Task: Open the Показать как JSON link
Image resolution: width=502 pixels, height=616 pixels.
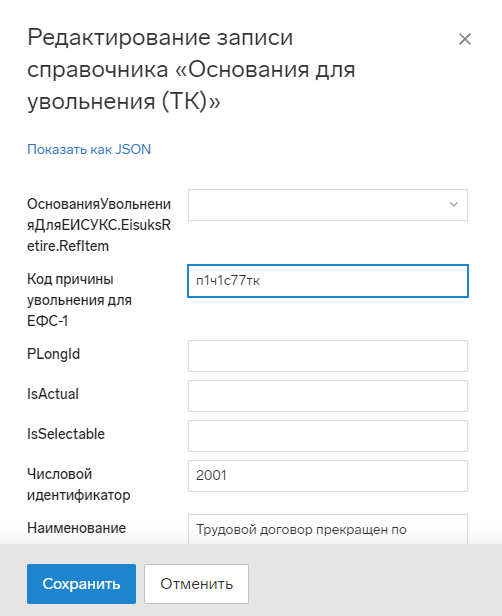Action: [89, 149]
